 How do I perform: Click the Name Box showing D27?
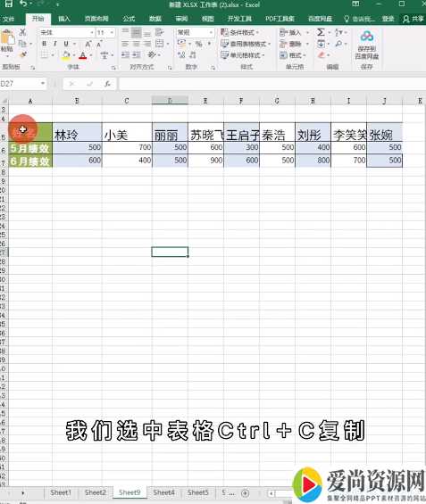click(x=22, y=84)
